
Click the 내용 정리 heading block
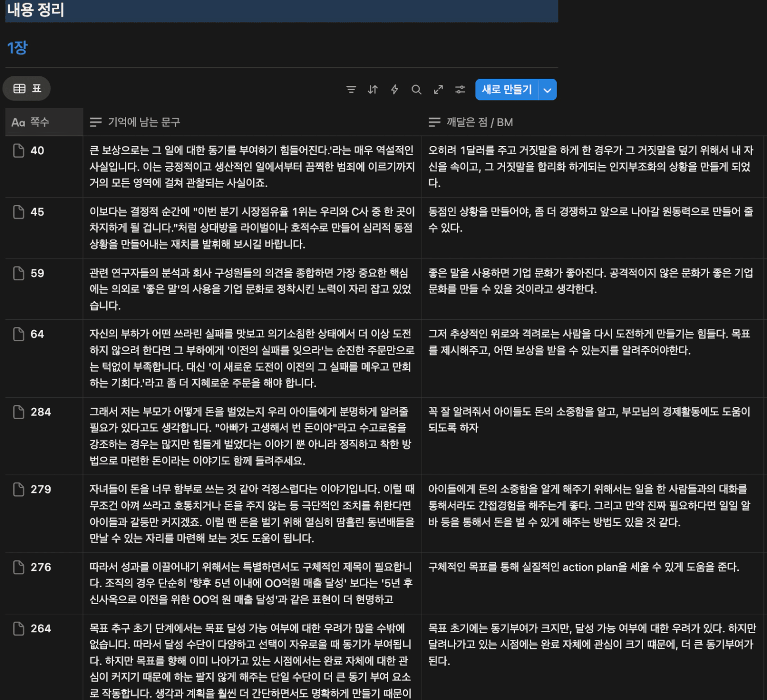36,10
